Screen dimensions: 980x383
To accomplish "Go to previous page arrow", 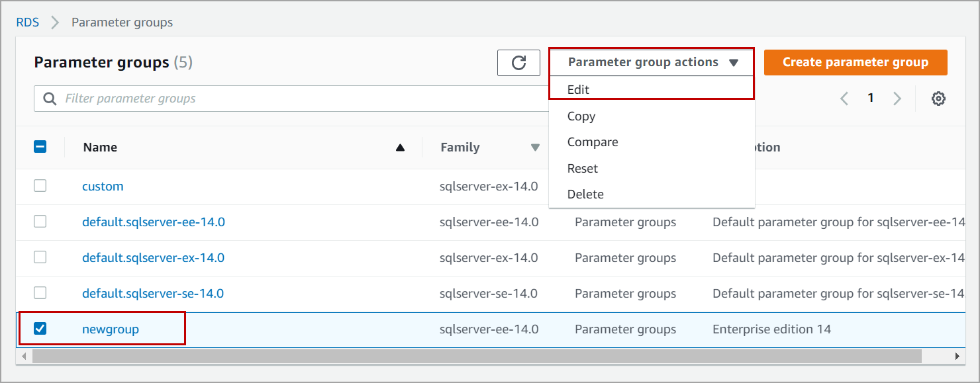I will (844, 99).
